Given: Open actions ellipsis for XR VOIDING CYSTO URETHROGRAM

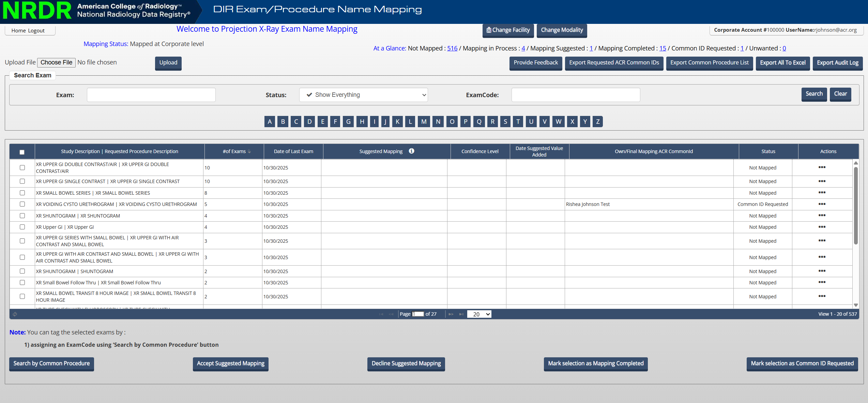Looking at the screenshot, I should coord(822,204).
